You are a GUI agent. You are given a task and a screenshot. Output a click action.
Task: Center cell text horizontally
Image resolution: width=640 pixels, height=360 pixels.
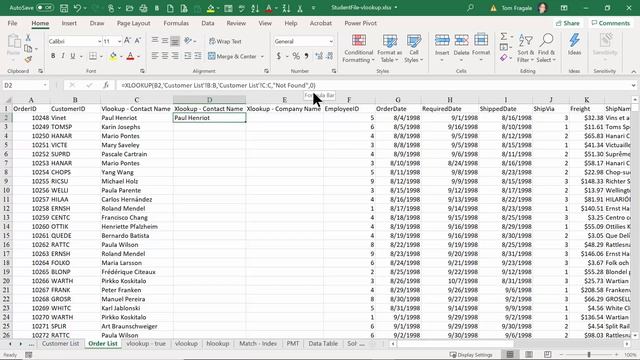165,56
